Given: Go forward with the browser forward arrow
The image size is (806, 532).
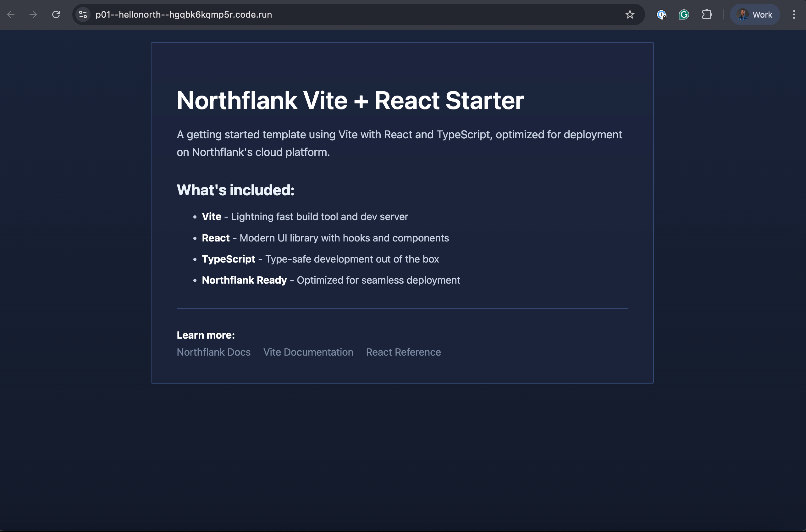Looking at the screenshot, I should (x=33, y=14).
